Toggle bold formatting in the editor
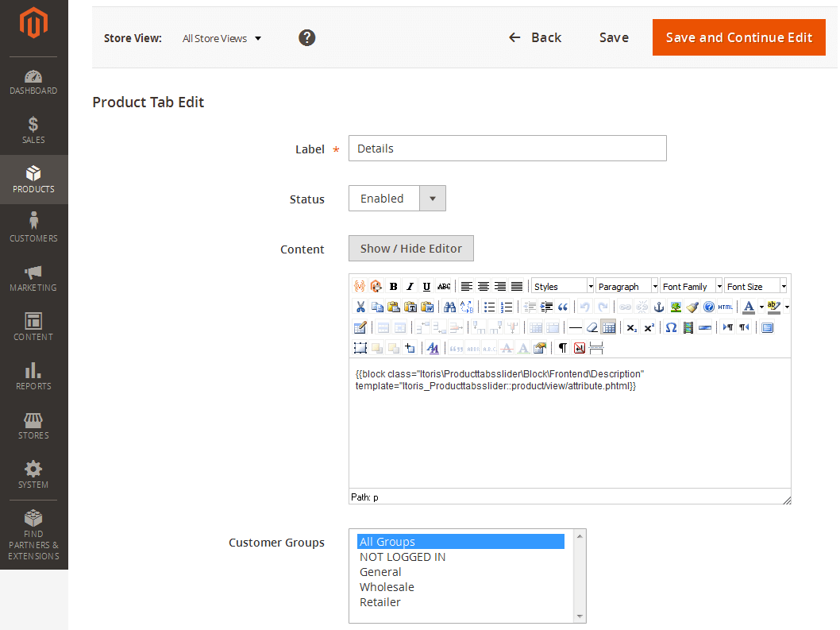Viewport: 840px width, 630px height. tap(392, 286)
